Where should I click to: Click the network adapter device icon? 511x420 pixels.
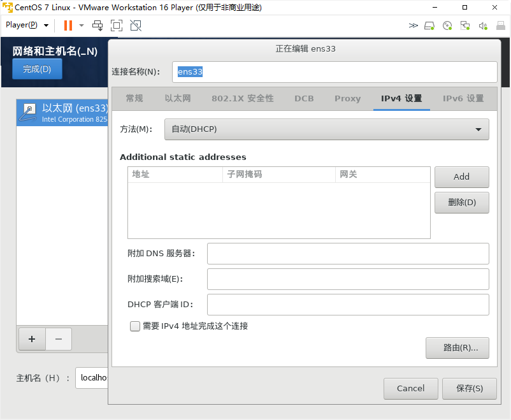(465, 25)
